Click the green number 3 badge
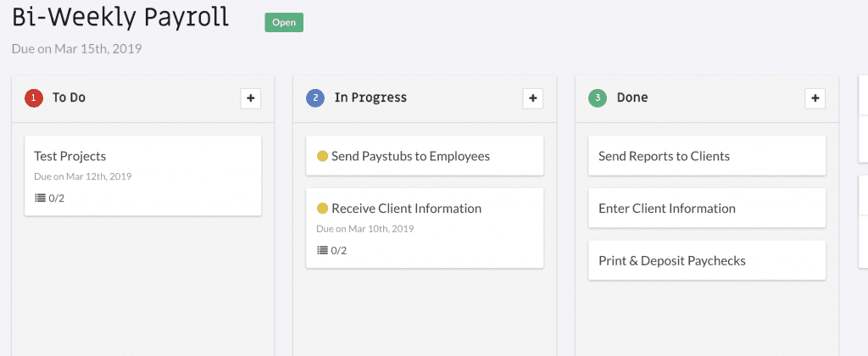868x356 pixels. pyautogui.click(x=598, y=98)
